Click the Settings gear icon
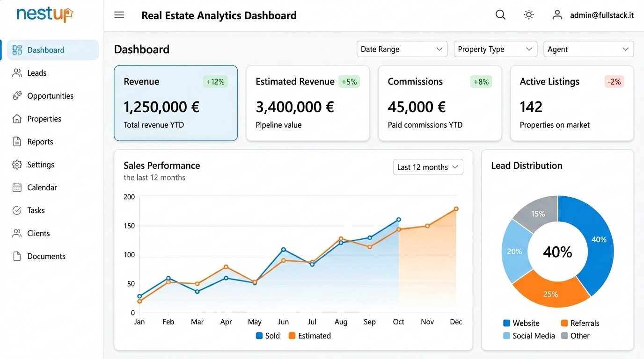 point(17,165)
